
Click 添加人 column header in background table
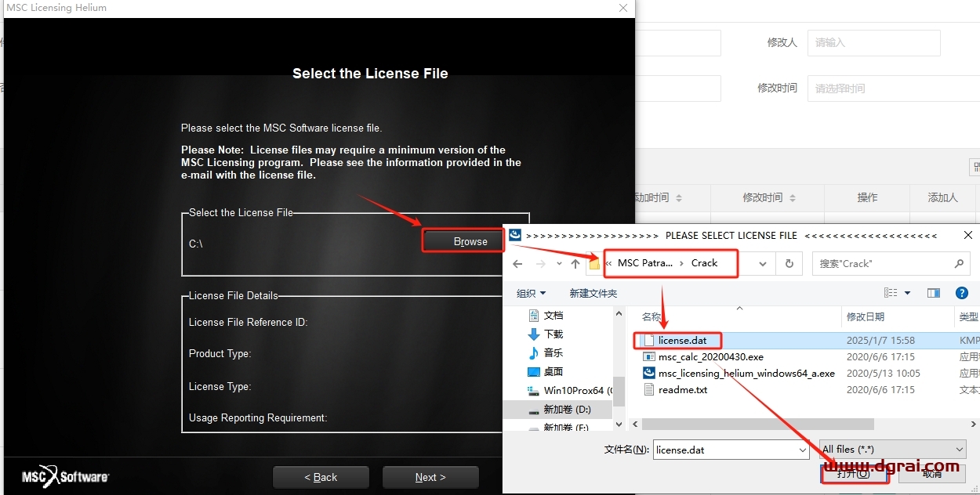point(942,197)
